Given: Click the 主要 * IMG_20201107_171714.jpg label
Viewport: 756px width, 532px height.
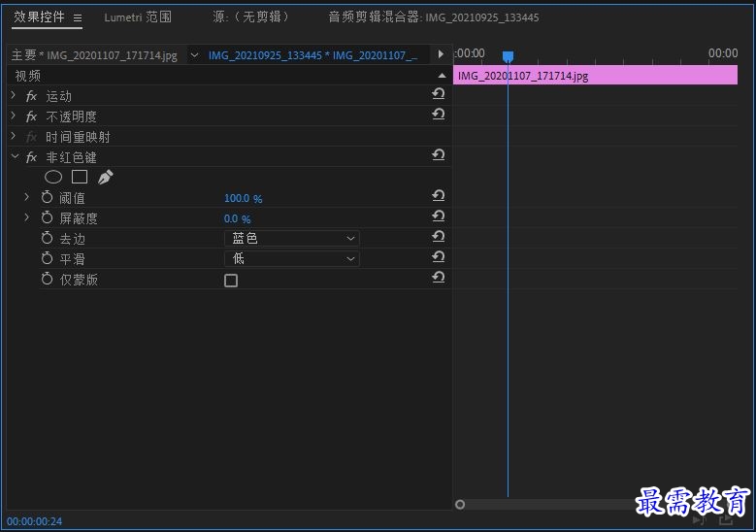Looking at the screenshot, I should [x=94, y=55].
